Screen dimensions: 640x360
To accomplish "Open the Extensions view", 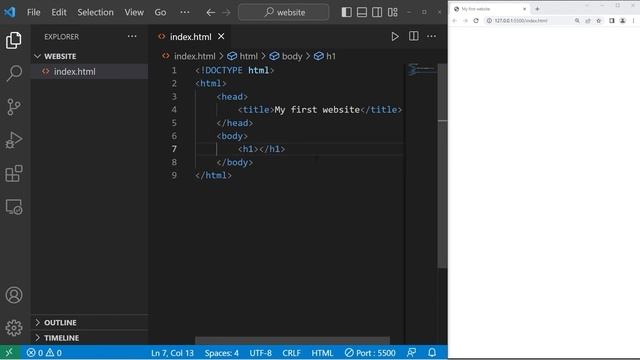I will 14,173.
